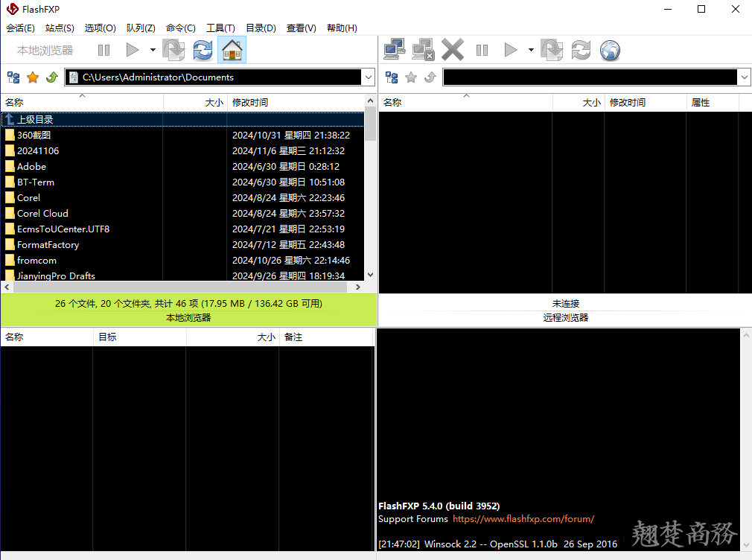Screen dimensions: 752x560
Task: Click the local folder tree icon
Action: (x=13, y=77)
